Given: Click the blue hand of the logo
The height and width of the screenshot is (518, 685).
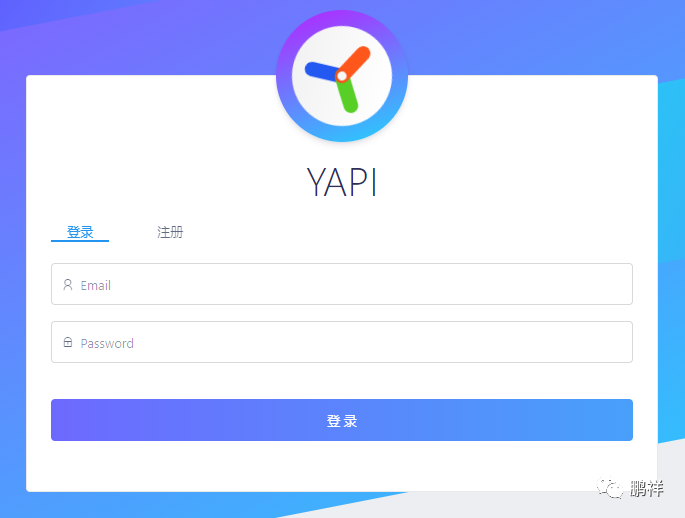Looking at the screenshot, I should [x=321, y=71].
